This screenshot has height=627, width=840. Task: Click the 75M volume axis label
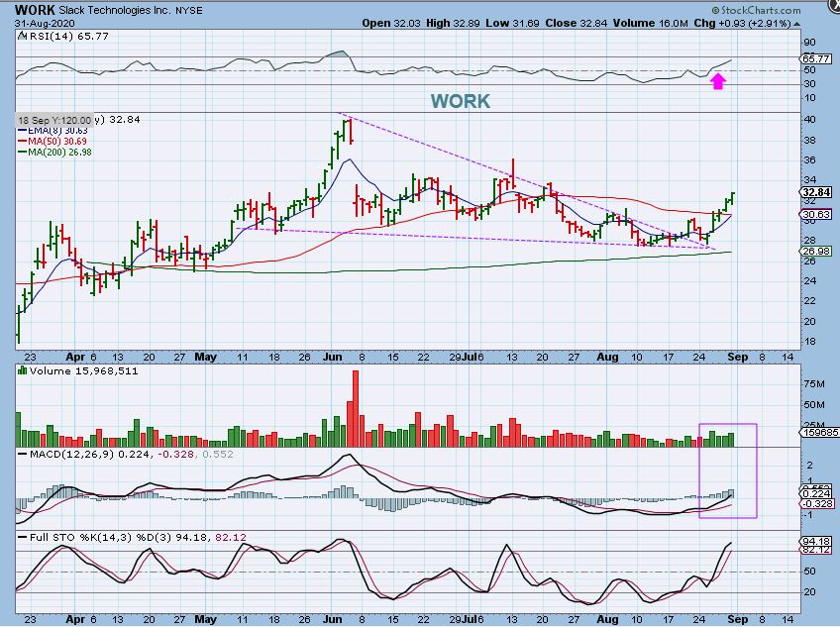click(814, 383)
